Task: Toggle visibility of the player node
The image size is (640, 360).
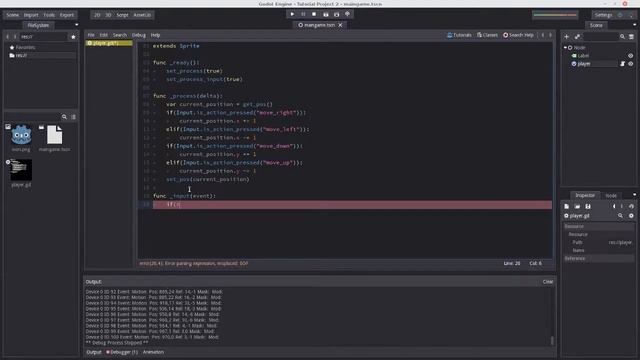Action: [631, 64]
